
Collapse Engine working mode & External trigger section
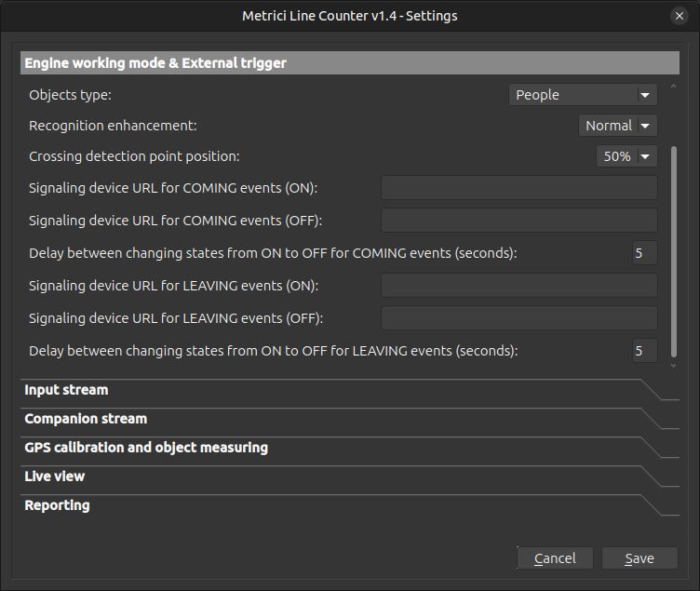350,63
